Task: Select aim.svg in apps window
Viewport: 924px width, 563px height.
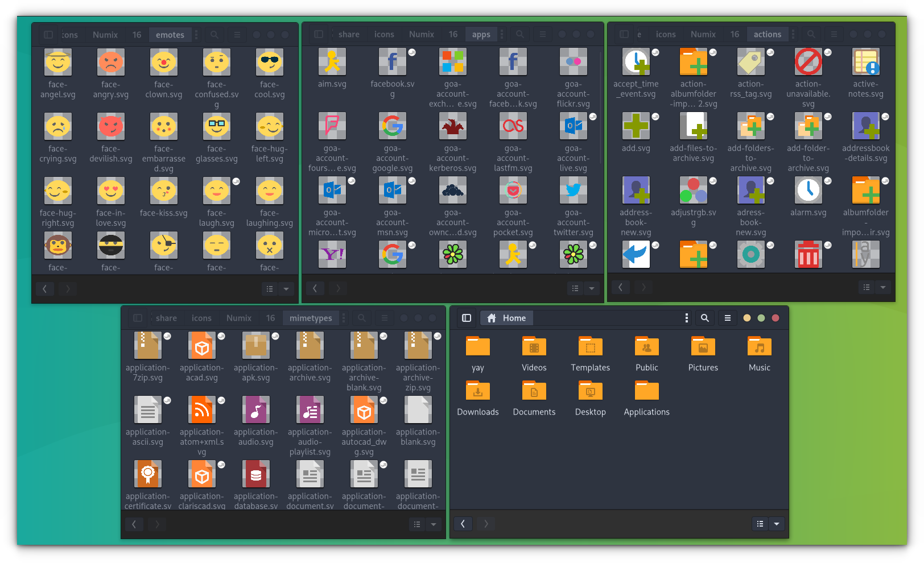Action: tap(332, 62)
